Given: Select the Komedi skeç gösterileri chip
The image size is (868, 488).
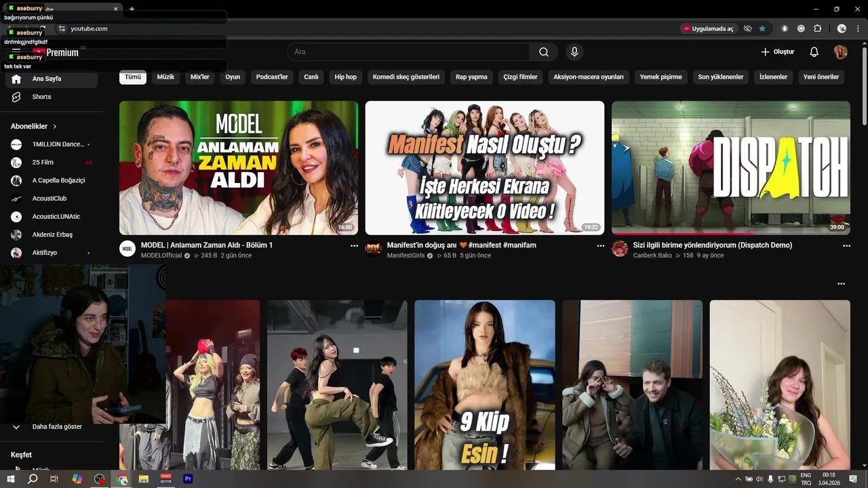Looking at the screenshot, I should [x=406, y=77].
